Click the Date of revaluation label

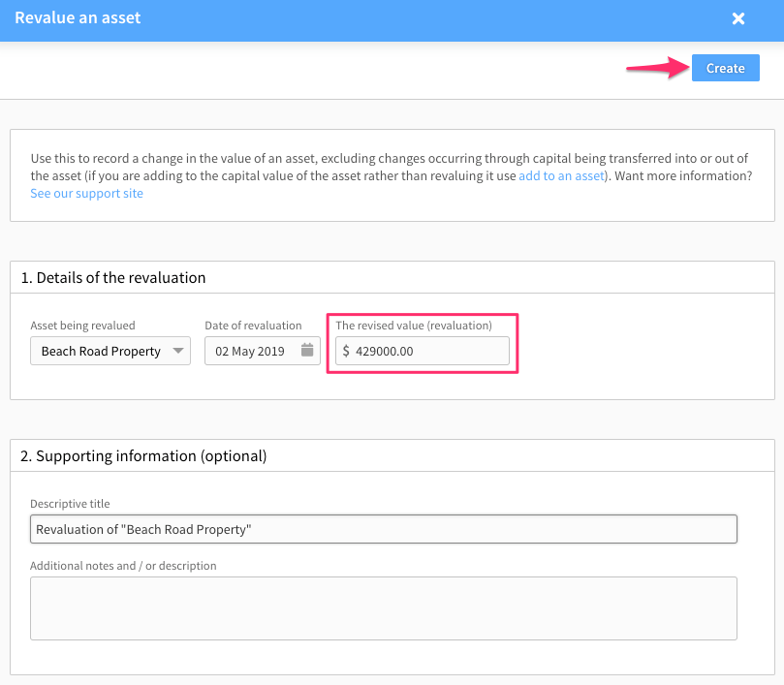click(x=253, y=326)
